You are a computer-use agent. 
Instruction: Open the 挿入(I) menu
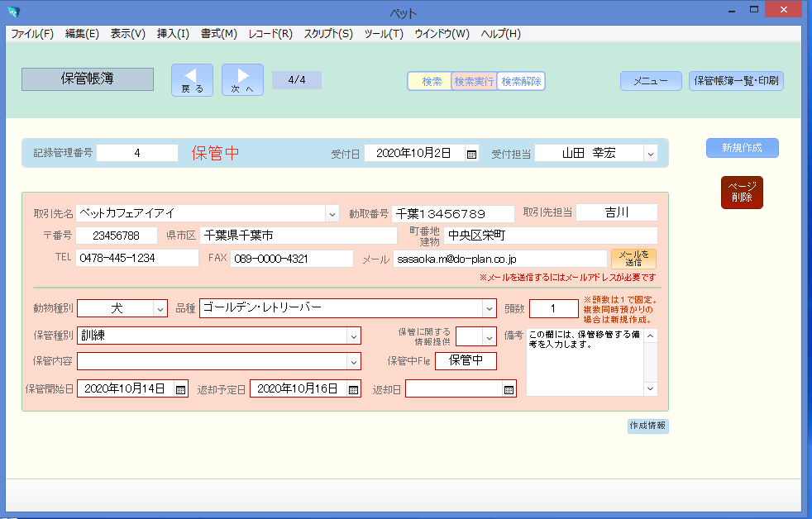pos(173,34)
